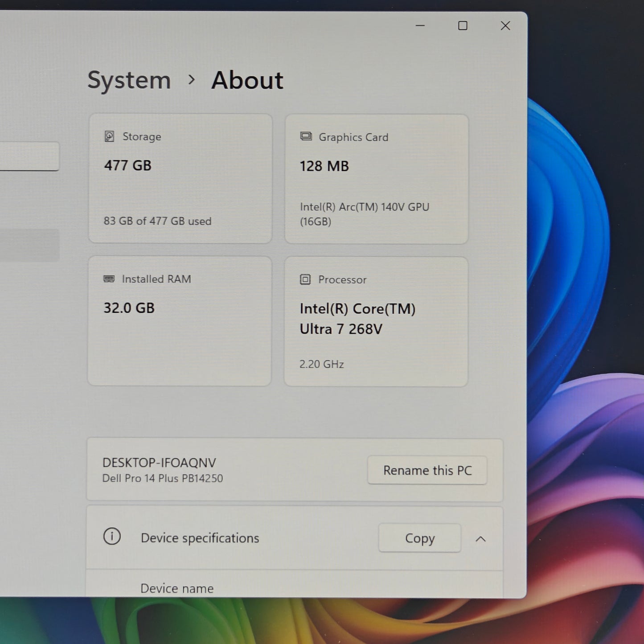Click the Installed RAM icon

coord(109,279)
